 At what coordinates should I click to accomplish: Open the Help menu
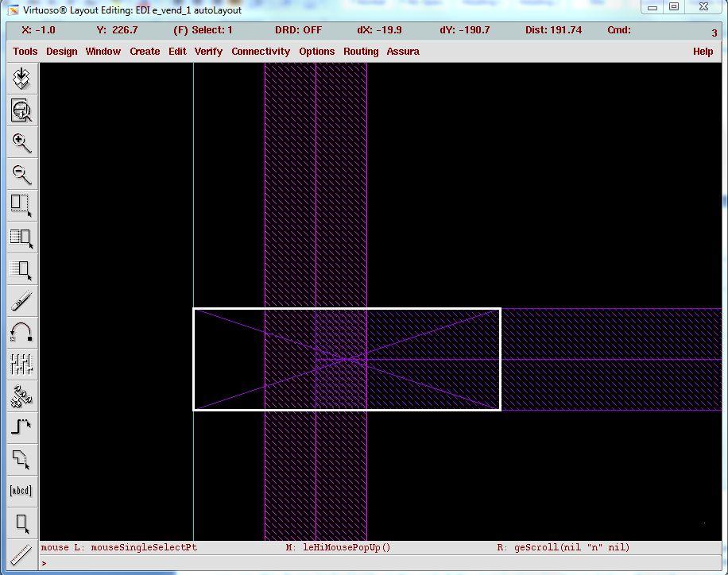click(x=703, y=52)
